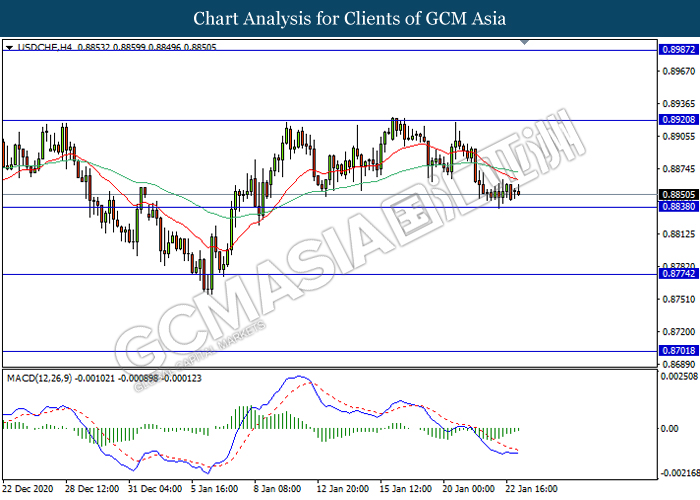Click the 0.88745 price axis value
Viewport: 700px width, 500px height.
tap(679, 169)
